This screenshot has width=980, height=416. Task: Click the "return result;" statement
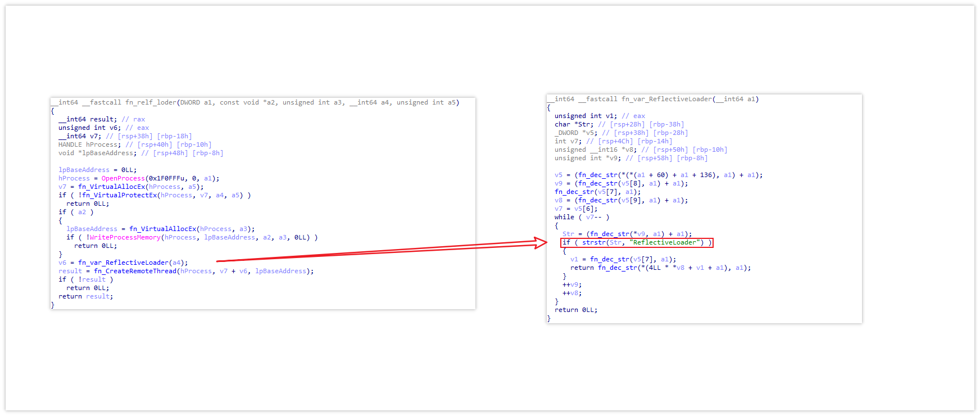pos(85,296)
